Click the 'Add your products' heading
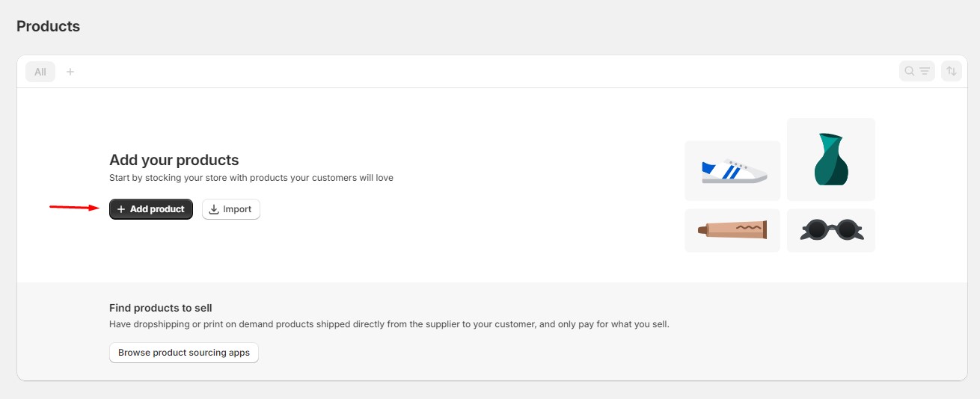The width and height of the screenshot is (980, 399). [174, 160]
